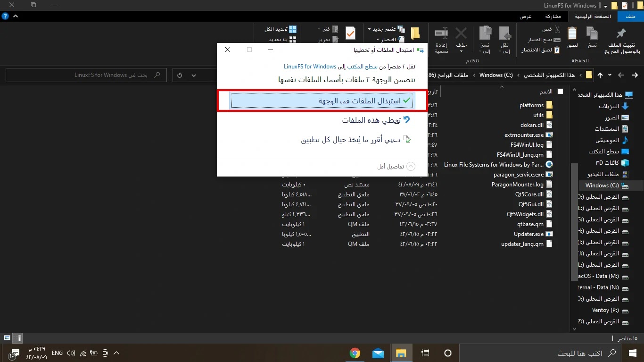The height and width of the screenshot is (362, 644).
Task: Select the platforms folder
Action: click(x=536, y=105)
